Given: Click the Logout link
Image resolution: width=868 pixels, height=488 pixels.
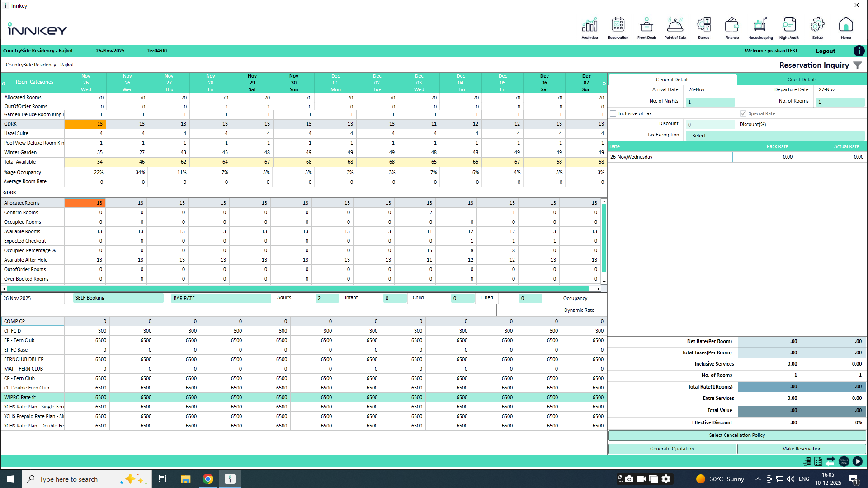Looking at the screenshot, I should tap(826, 51).
